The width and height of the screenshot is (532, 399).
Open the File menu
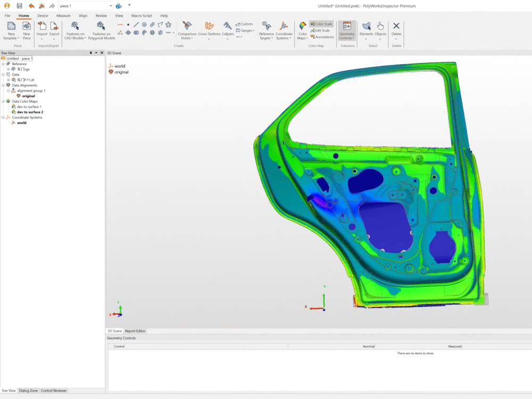pyautogui.click(x=7, y=15)
